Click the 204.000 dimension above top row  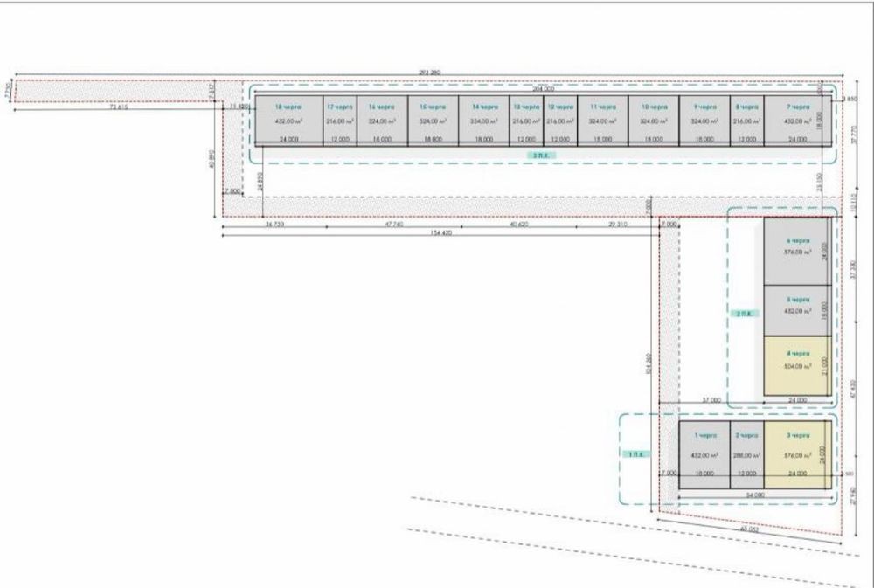543,89
